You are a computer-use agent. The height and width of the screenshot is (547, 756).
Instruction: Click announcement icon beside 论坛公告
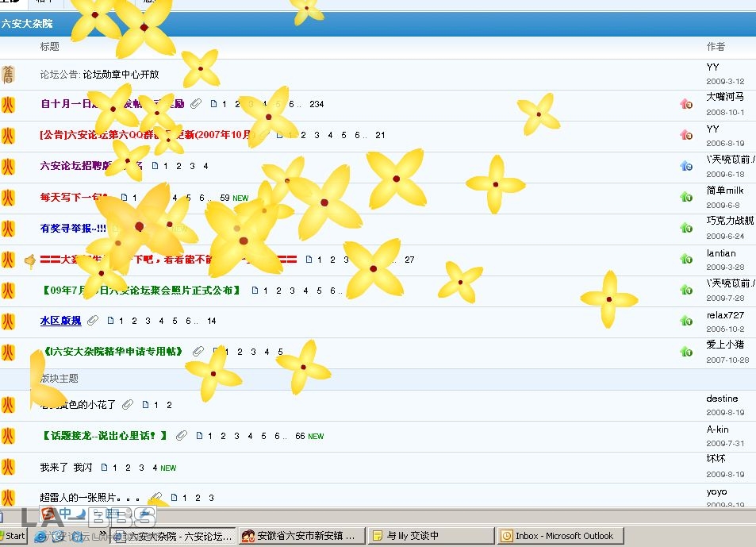[8, 75]
